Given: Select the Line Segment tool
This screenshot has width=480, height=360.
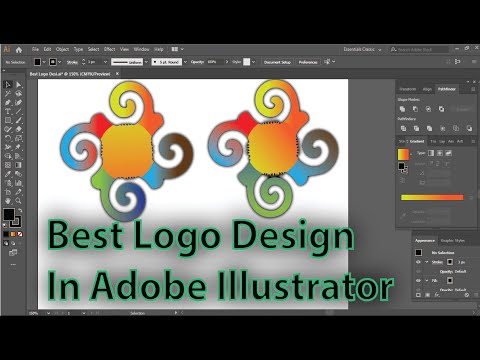Looking at the screenshot, I should [19, 112].
